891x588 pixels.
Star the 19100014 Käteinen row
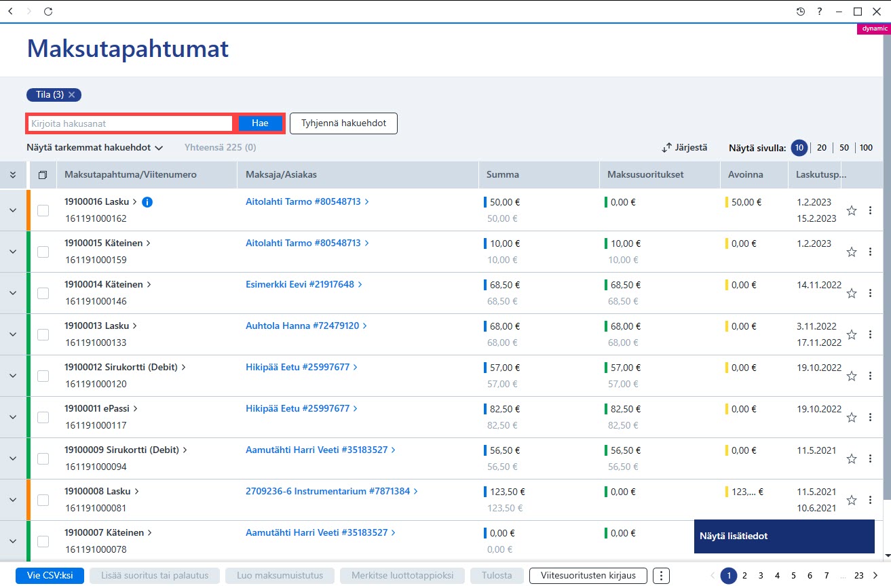coord(852,293)
